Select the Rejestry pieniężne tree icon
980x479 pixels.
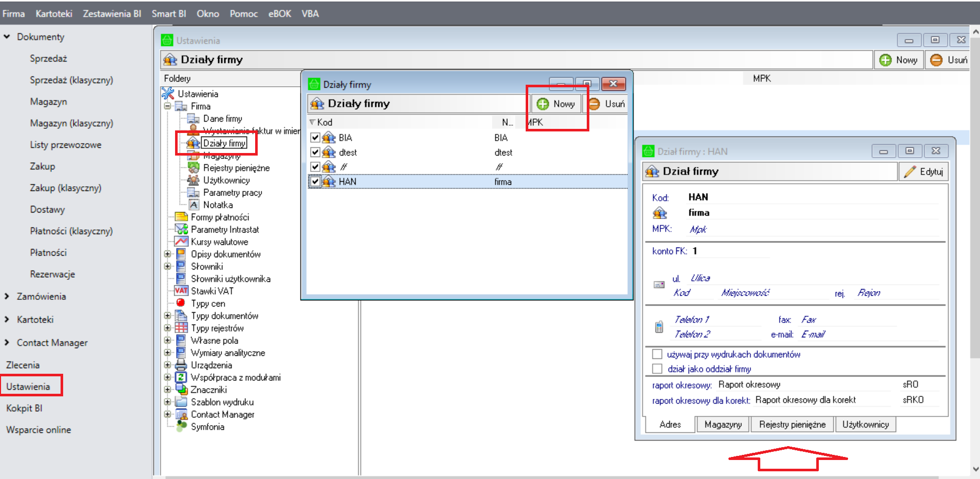(x=194, y=168)
